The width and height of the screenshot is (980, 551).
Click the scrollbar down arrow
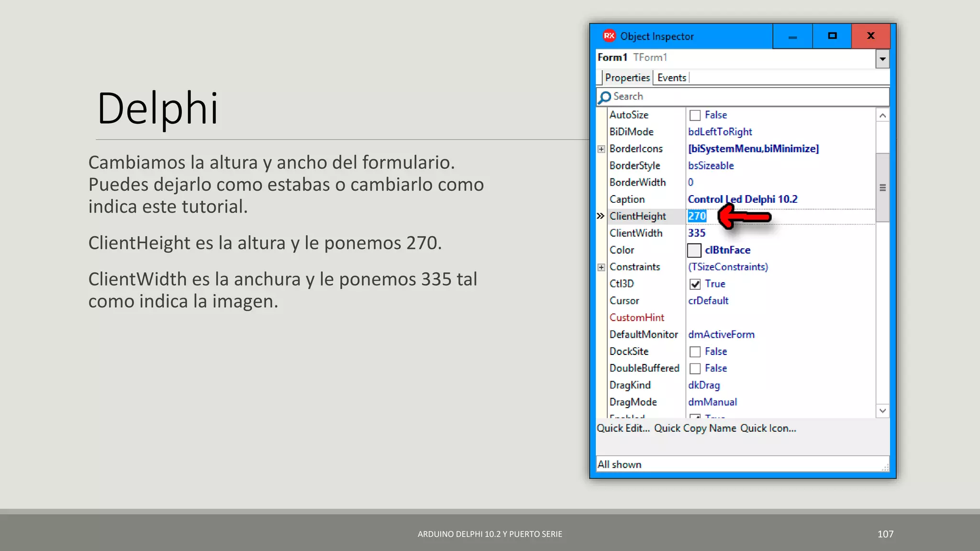click(882, 411)
